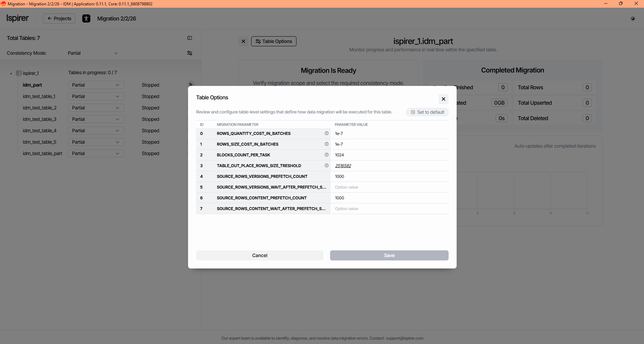The width and height of the screenshot is (644, 344).
Task: Open consistency dropdown for idm_test_table_part
Action: pyautogui.click(x=96, y=153)
